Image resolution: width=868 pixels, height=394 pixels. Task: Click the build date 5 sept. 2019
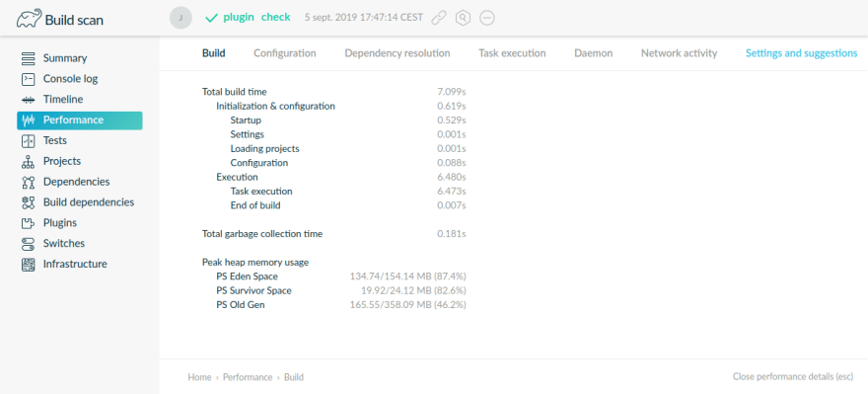click(364, 17)
